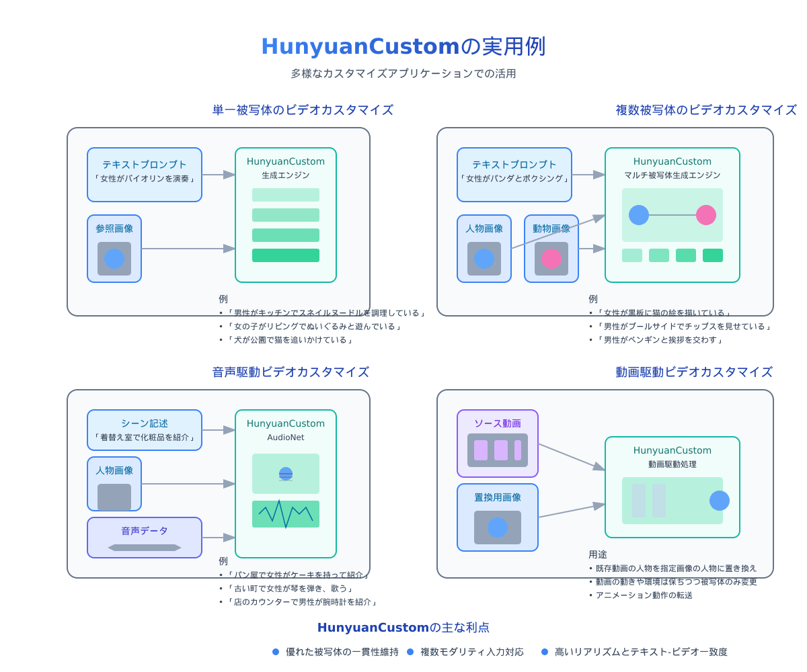807x672 pixels.
Task: Click the lightest green bar in 生成エンジン box
Action: click(x=286, y=195)
